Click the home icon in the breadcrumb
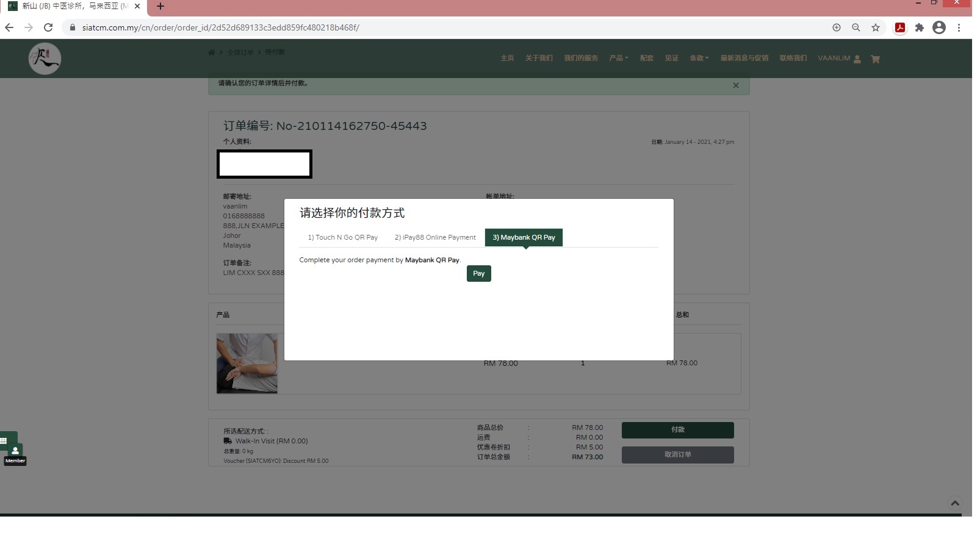This screenshot has width=980, height=544. coord(211,52)
